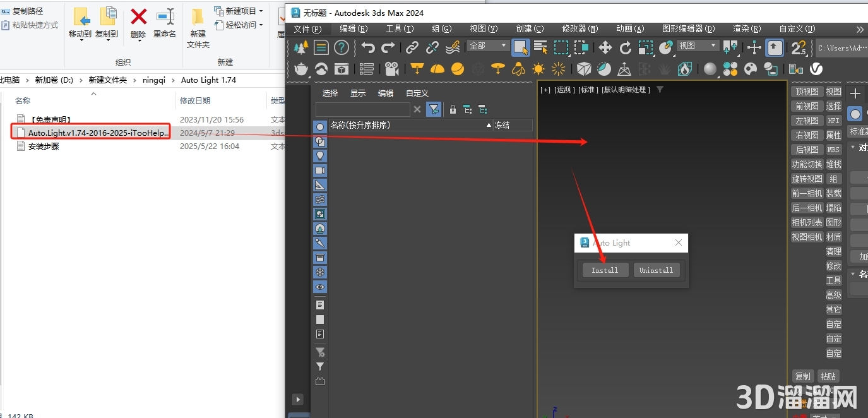
Task: Click the Select and Place tool icon
Action: pos(665,47)
